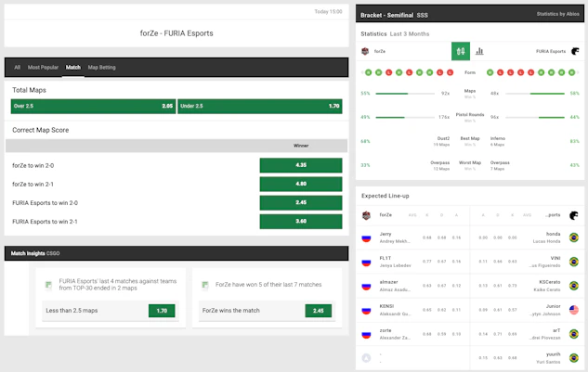Select FURIA Esports to win 2-1 odds 3.60
Image resolution: width=588 pixels, height=372 pixels.
(301, 222)
